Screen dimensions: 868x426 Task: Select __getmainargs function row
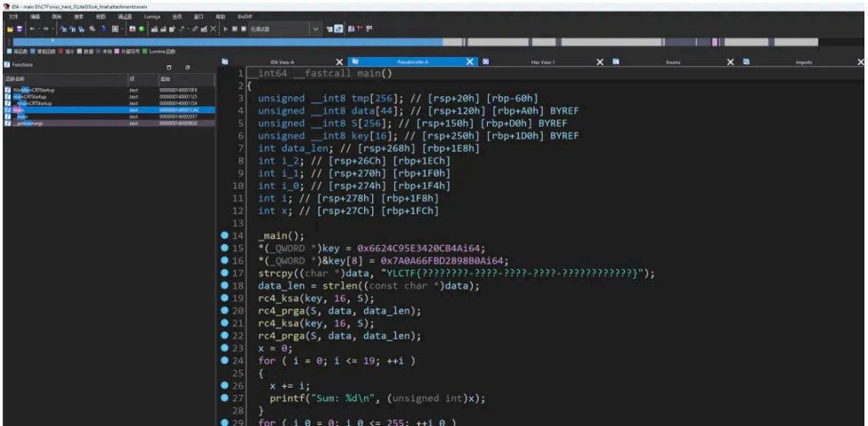click(x=109, y=123)
